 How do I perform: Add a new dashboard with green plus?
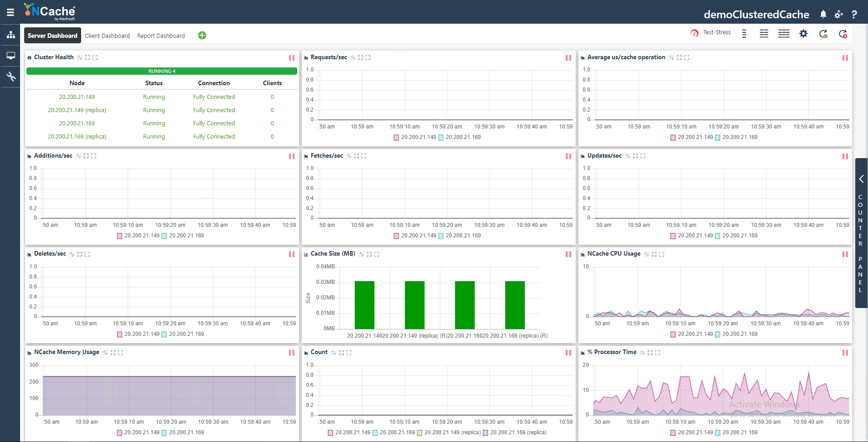202,36
